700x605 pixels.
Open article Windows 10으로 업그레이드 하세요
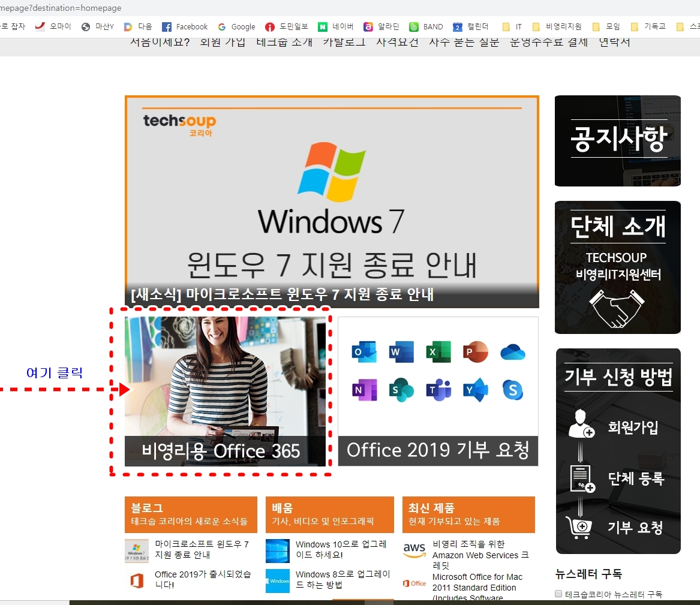point(341,549)
